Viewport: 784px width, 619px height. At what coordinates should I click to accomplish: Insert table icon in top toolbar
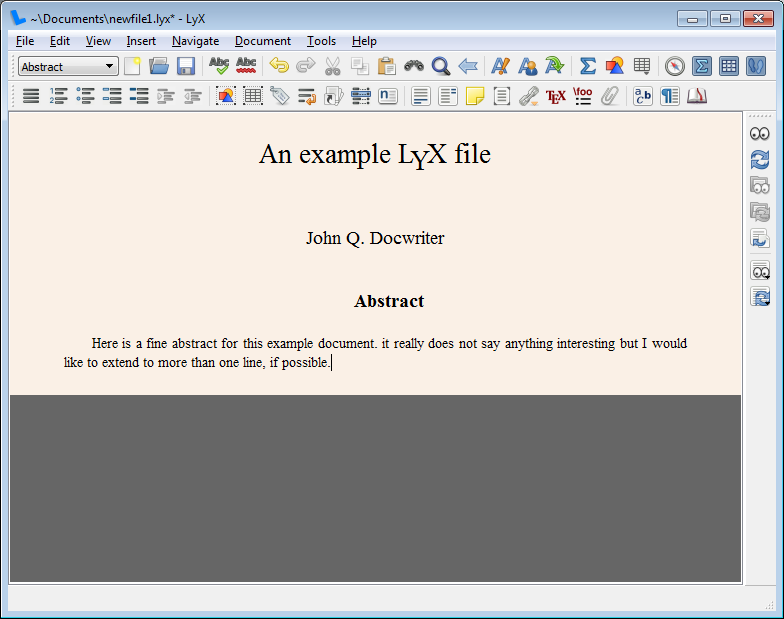click(x=642, y=66)
